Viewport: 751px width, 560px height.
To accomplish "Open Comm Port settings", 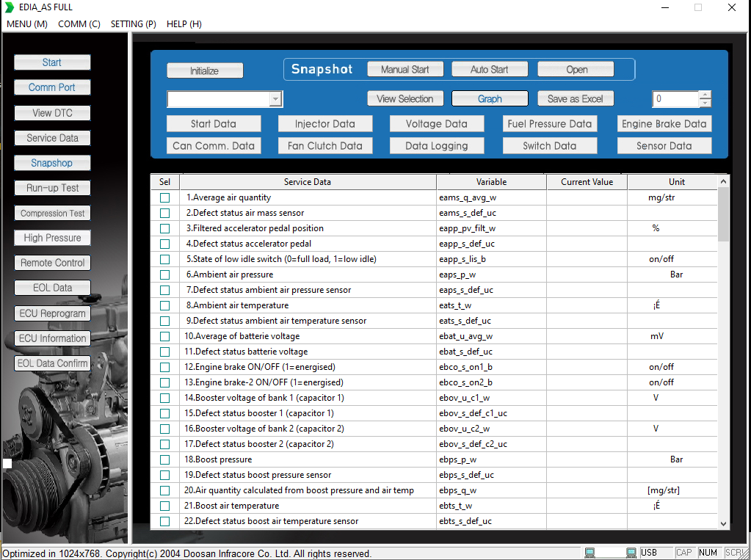I will click(52, 87).
